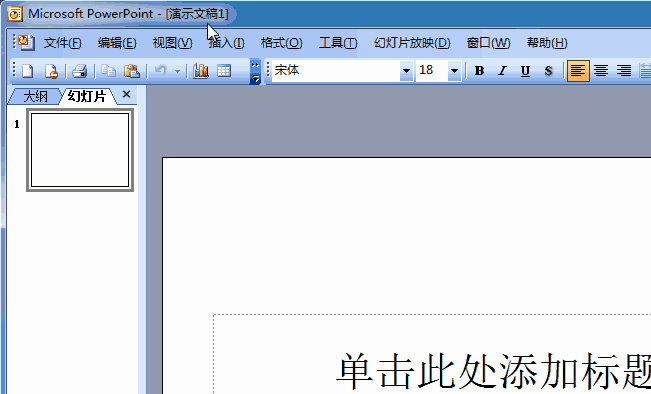Open the Undo history dropdown arrow

pyautogui.click(x=177, y=71)
